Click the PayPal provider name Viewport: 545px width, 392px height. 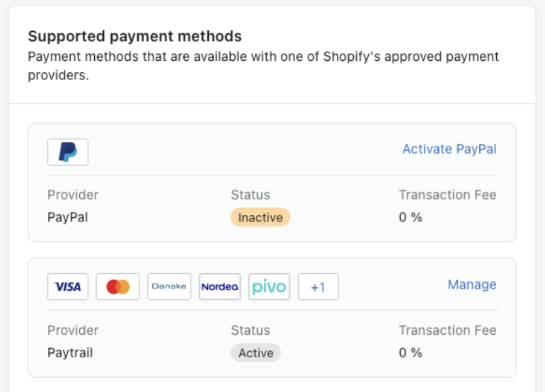(x=68, y=217)
